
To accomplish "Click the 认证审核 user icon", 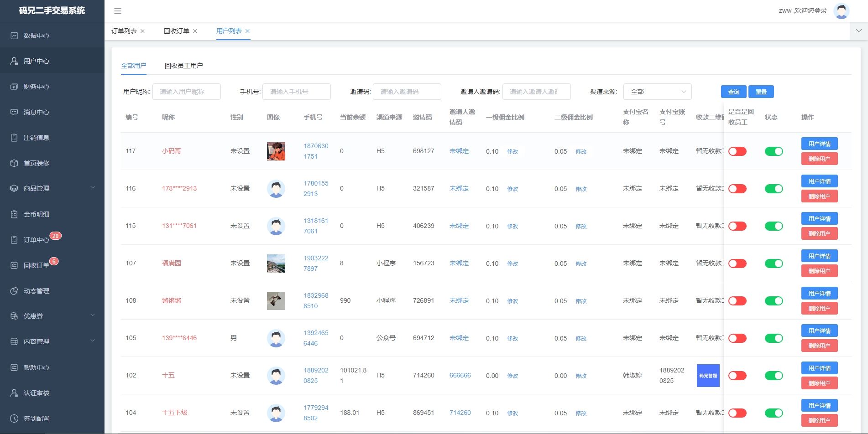I will (x=14, y=393).
